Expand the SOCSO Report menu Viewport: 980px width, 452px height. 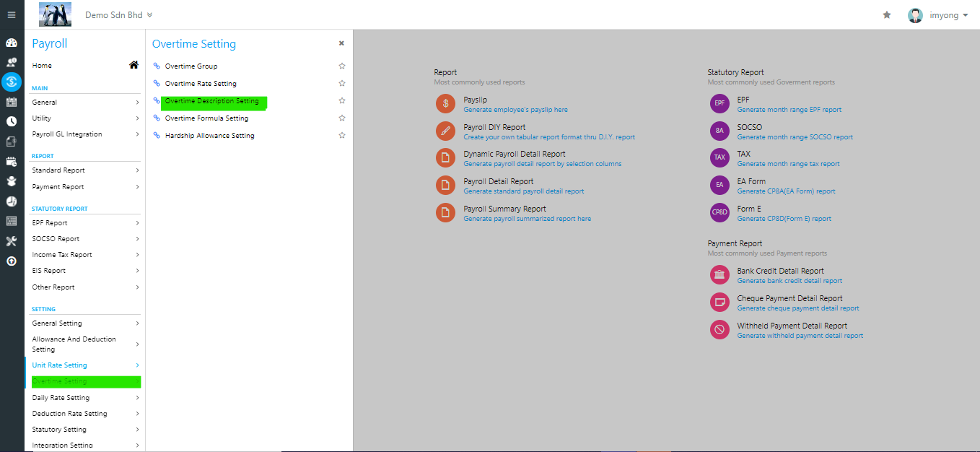(85, 239)
